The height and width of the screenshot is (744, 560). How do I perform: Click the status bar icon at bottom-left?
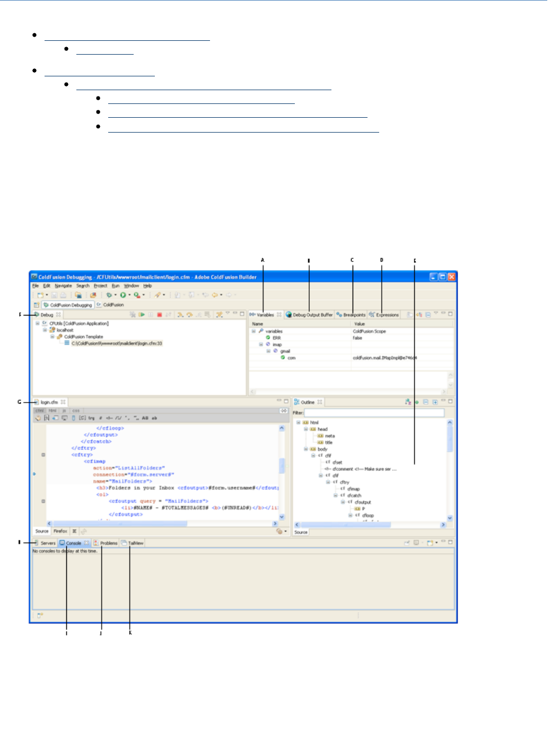coord(40,616)
